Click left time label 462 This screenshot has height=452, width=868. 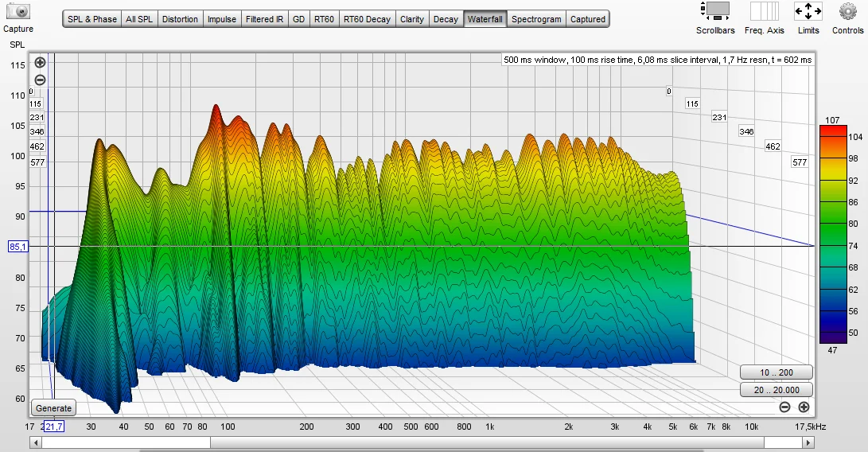[x=37, y=146]
